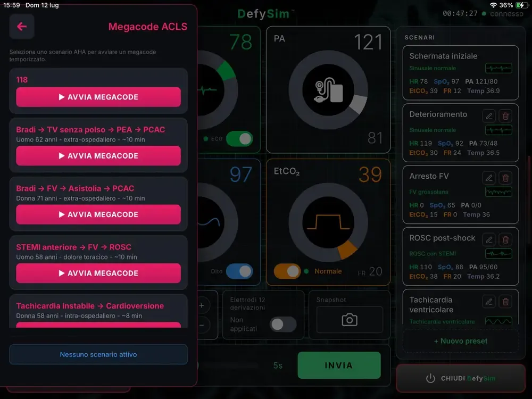532x399 pixels.
Task: Delete the Arresto FV scenario
Action: [x=505, y=178]
